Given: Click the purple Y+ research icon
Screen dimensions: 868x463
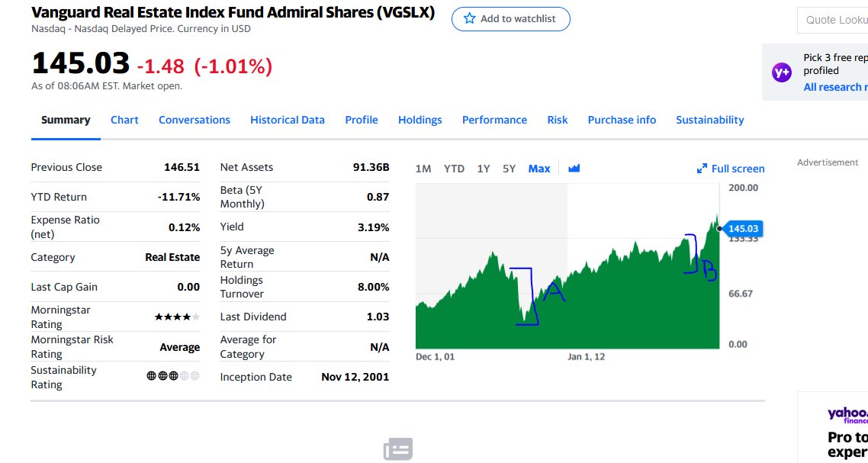Looking at the screenshot, I should click(782, 72).
